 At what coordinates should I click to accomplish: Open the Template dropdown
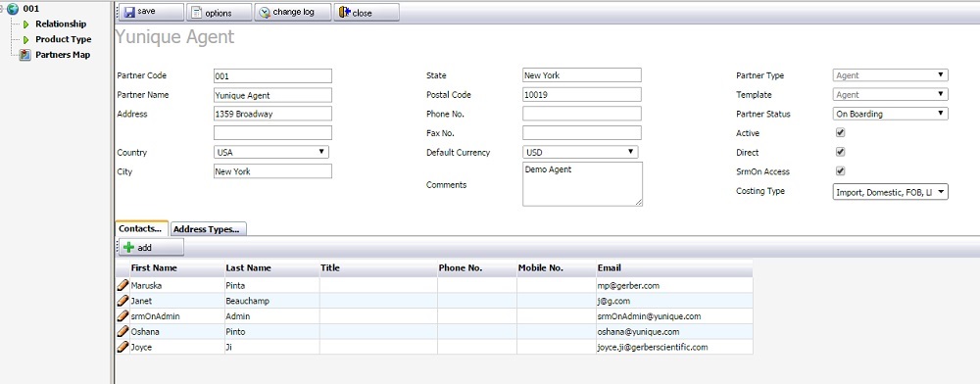point(891,95)
